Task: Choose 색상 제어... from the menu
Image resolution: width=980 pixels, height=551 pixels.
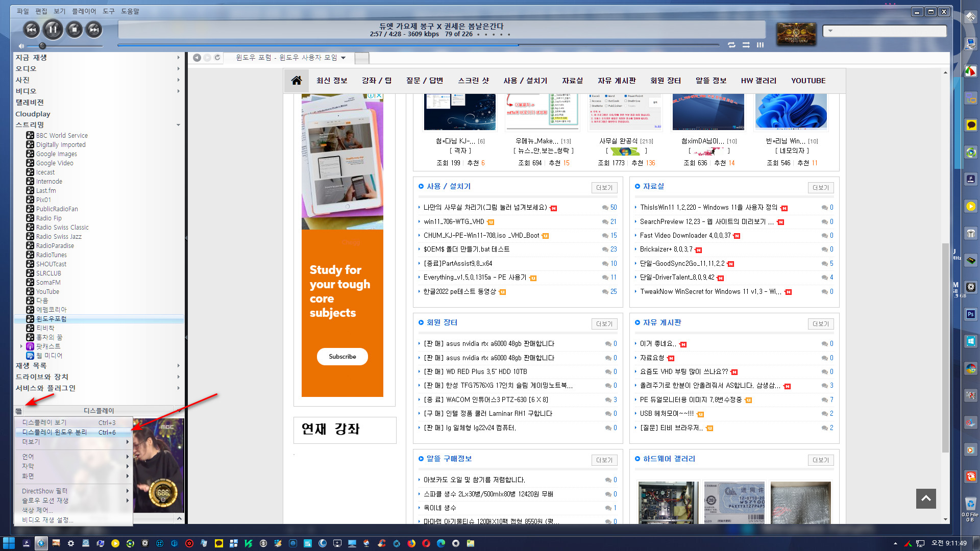Action: click(73, 510)
